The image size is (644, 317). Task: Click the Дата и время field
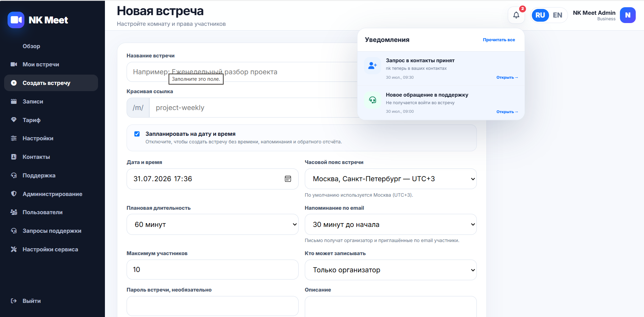(x=212, y=179)
